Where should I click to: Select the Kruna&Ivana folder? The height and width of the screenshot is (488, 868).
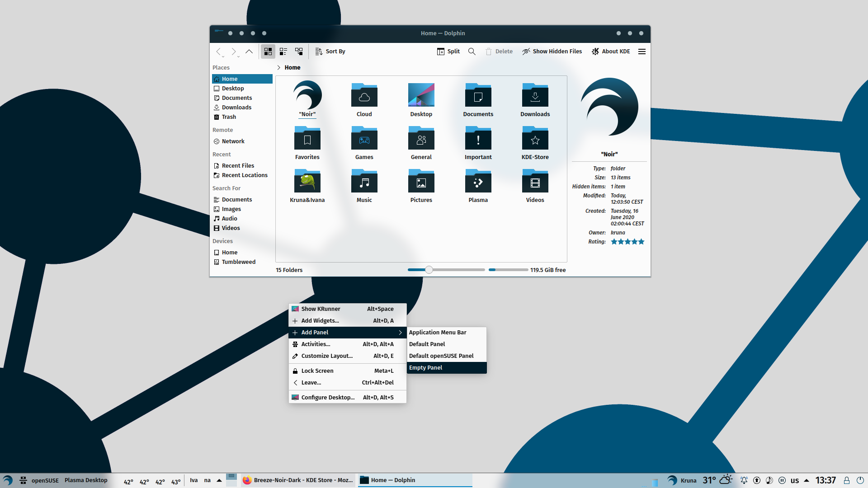tap(307, 182)
